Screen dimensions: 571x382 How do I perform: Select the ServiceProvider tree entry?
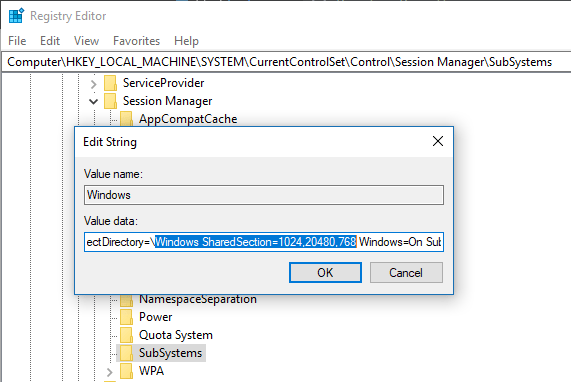pos(164,83)
